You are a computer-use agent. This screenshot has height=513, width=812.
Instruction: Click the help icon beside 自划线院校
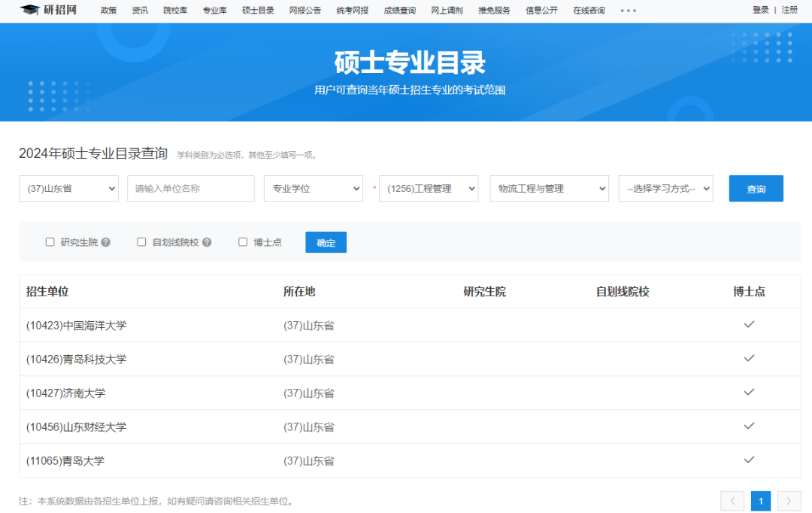(x=207, y=242)
